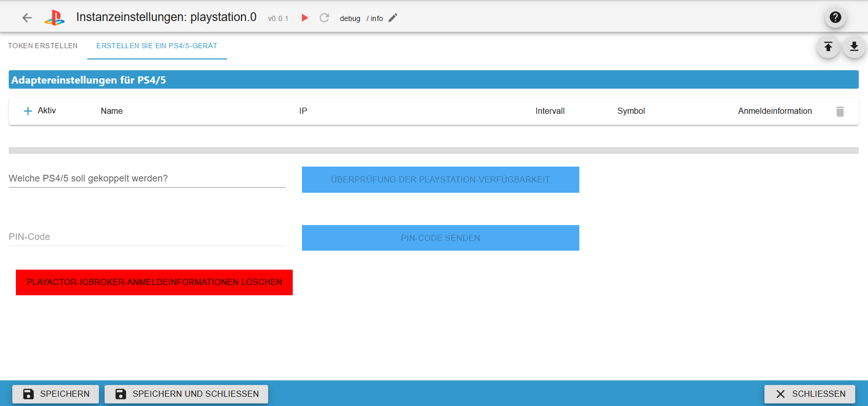Click the debug log level text
The image size is (868, 406).
350,18
